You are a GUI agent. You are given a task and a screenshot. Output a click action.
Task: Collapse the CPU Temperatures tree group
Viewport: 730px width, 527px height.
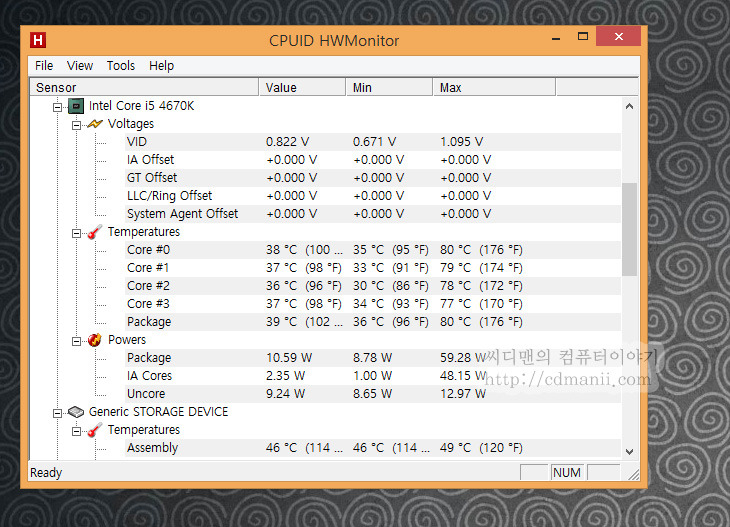(76, 234)
